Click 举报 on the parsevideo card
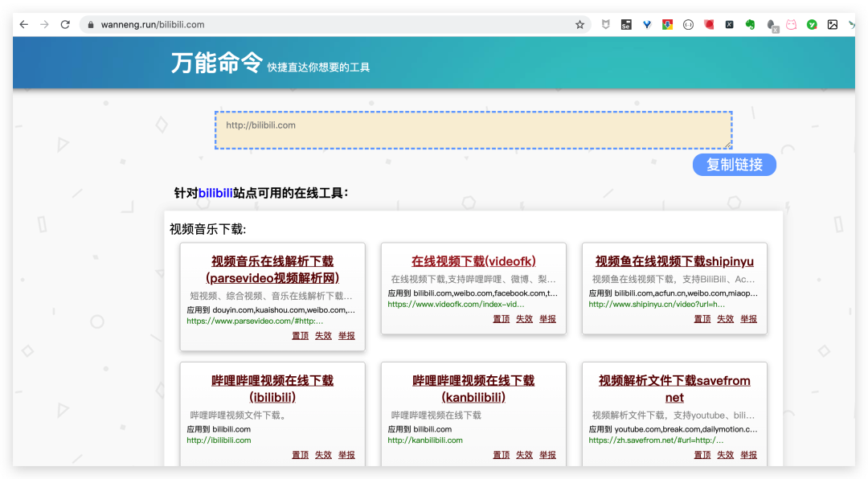This screenshot has height=479, width=868. 346,336
